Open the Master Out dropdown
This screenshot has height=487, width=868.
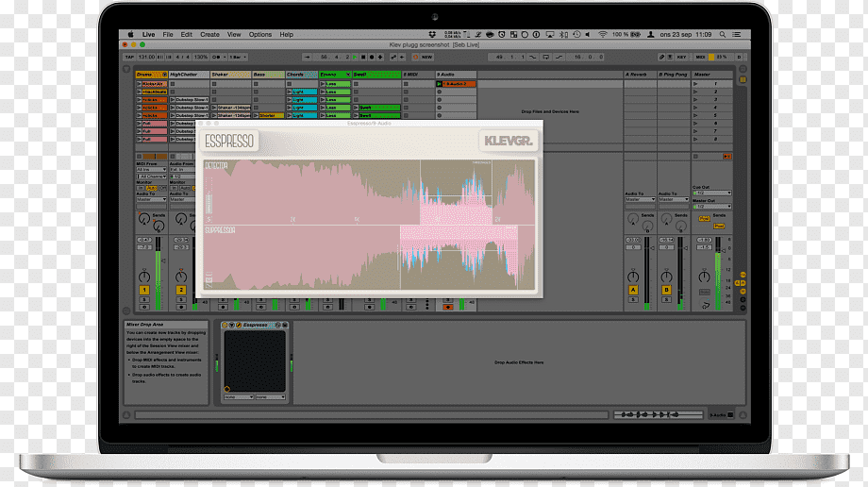(x=712, y=206)
